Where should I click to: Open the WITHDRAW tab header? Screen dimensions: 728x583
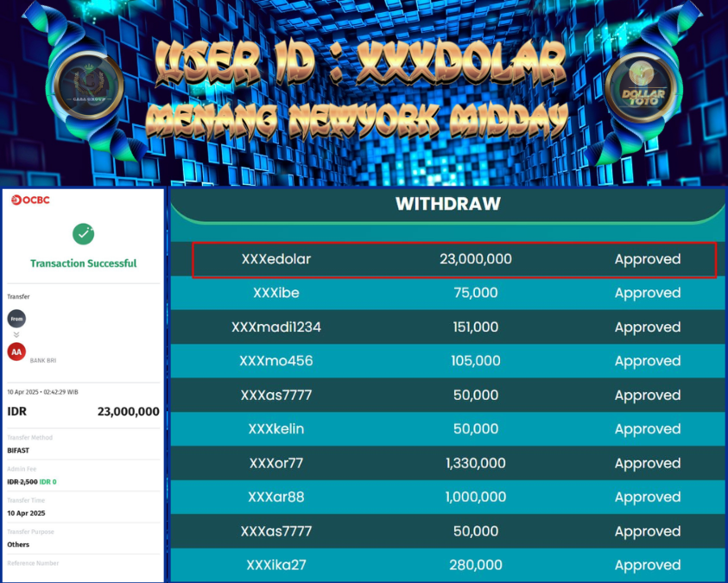click(447, 205)
